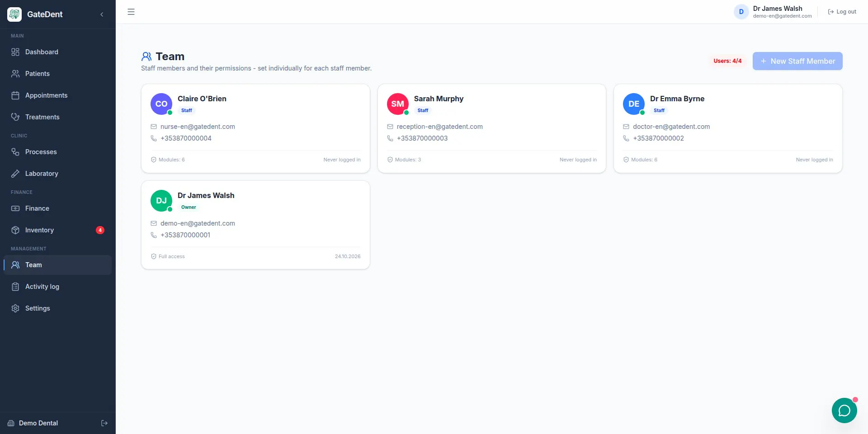Click the Owner badge on Dr James Walsh
The width and height of the screenshot is (868, 434).
(189, 207)
